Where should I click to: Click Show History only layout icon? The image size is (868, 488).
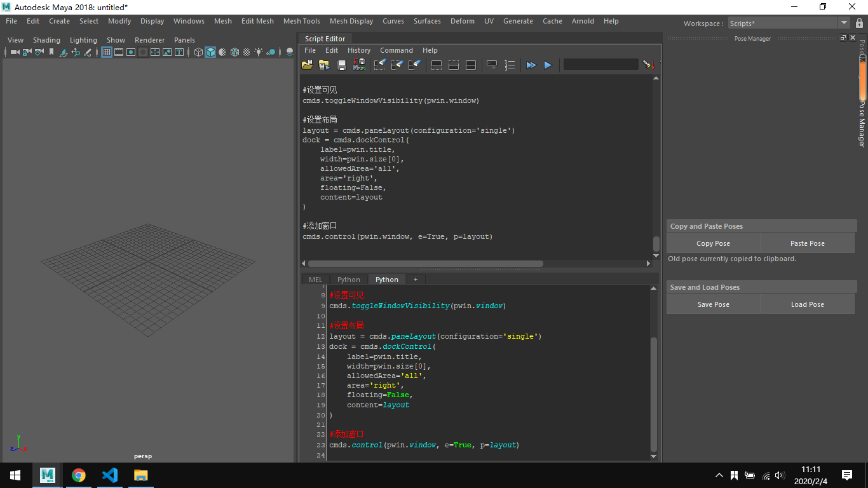pos(437,65)
